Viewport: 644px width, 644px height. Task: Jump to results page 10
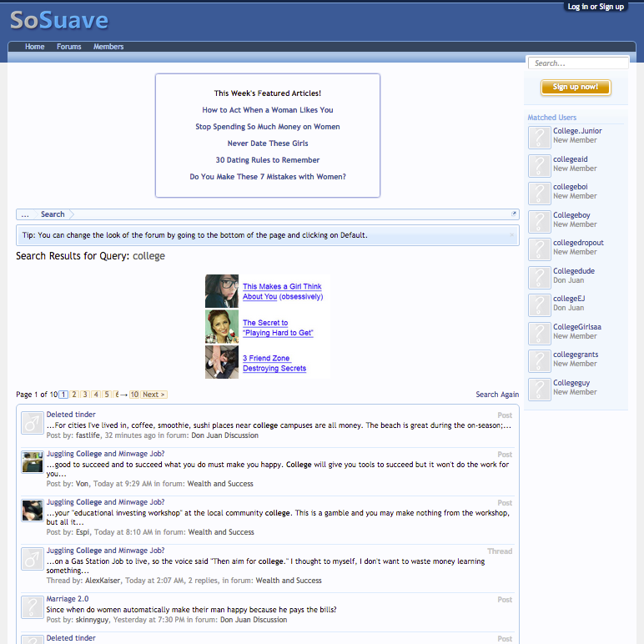(x=134, y=395)
